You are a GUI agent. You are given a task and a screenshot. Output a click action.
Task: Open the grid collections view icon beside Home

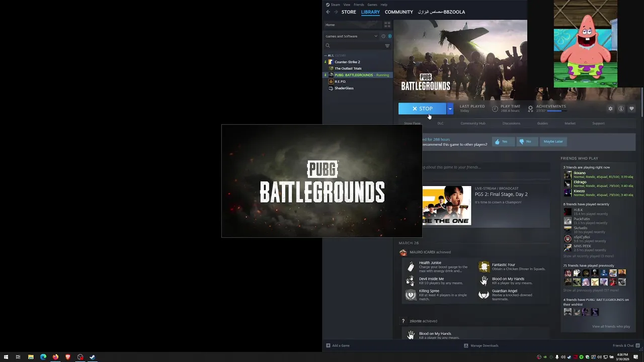click(387, 25)
